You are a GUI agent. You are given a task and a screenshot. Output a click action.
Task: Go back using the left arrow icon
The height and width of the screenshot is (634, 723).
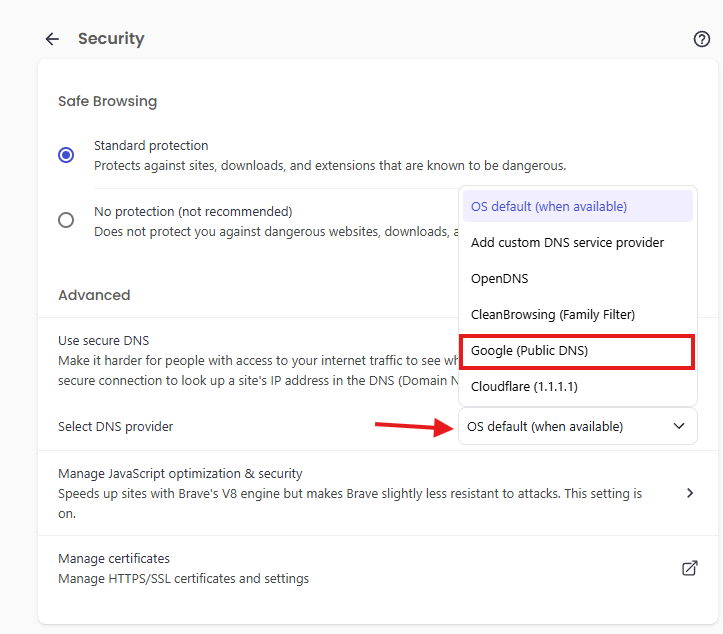pyautogui.click(x=52, y=39)
